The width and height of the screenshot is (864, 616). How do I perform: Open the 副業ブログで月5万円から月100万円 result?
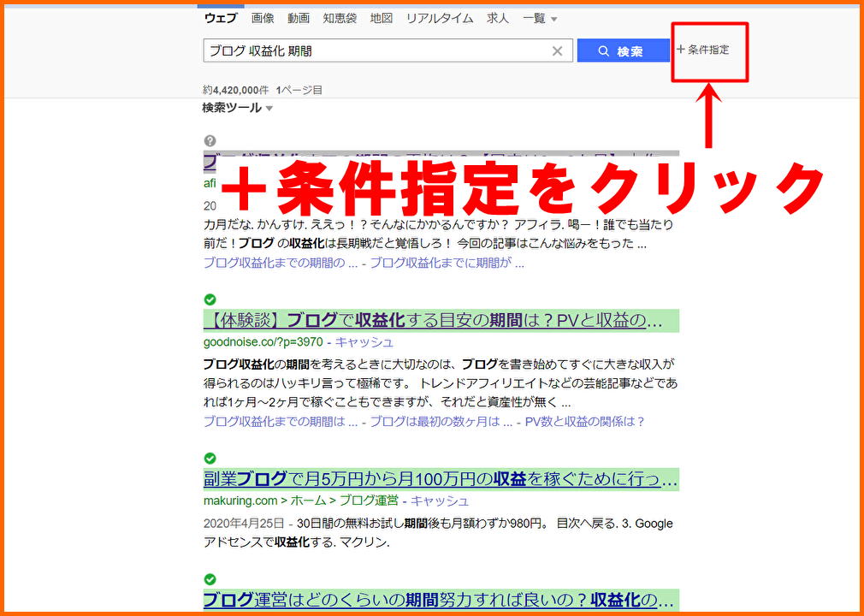441,479
